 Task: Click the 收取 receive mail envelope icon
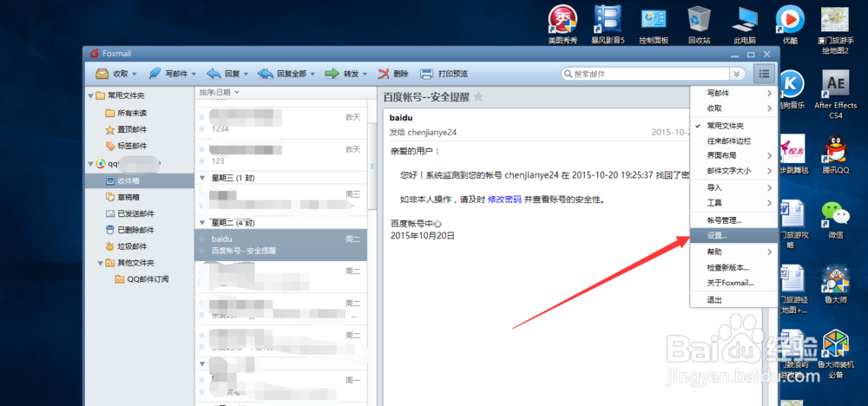102,74
